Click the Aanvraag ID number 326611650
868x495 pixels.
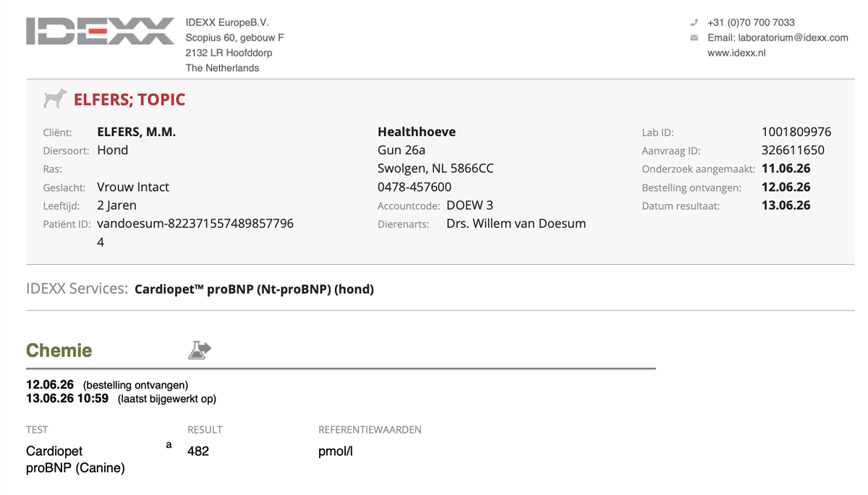(x=793, y=151)
